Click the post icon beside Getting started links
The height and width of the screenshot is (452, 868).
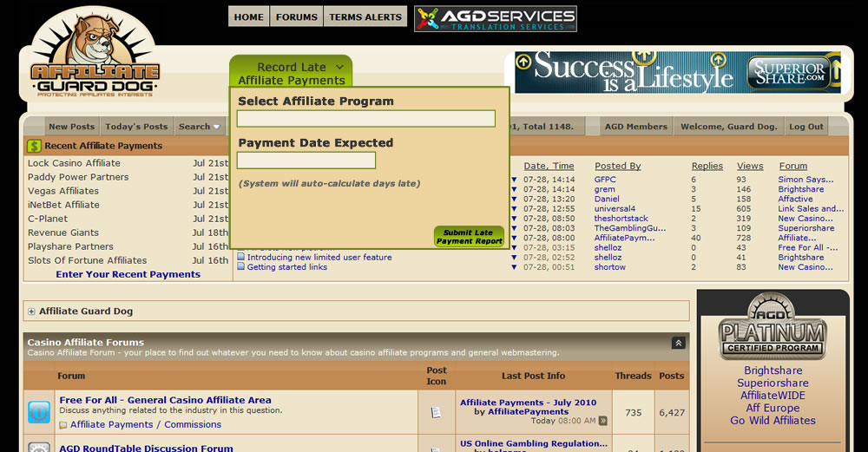click(x=240, y=266)
